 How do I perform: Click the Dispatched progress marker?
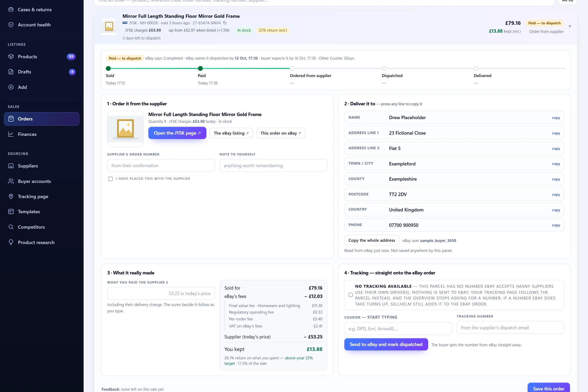tap(384, 68)
